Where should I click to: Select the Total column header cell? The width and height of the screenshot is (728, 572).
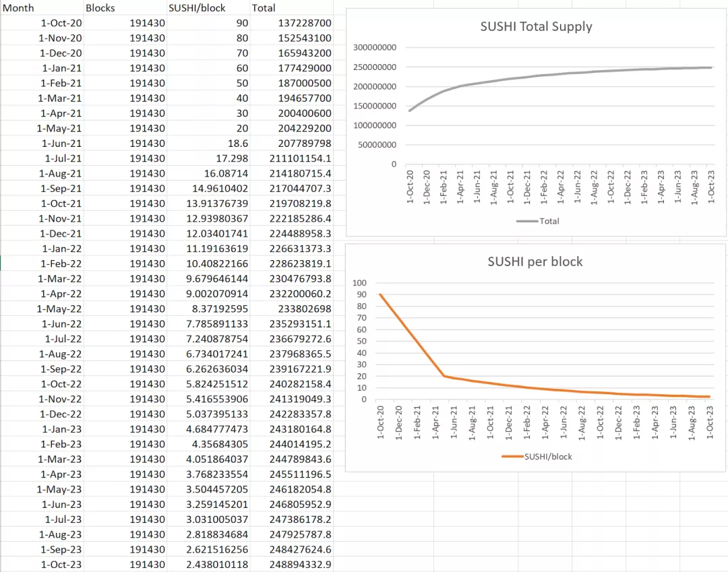click(x=291, y=8)
